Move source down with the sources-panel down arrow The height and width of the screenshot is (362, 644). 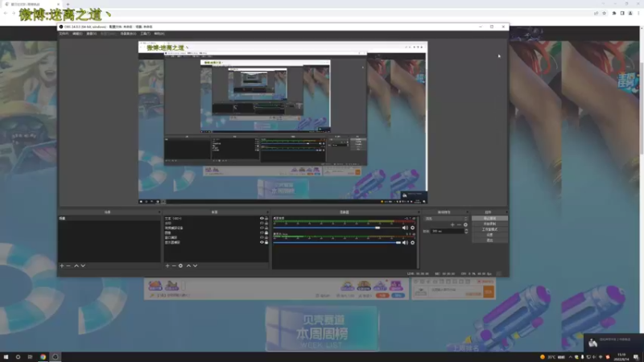[x=195, y=266]
